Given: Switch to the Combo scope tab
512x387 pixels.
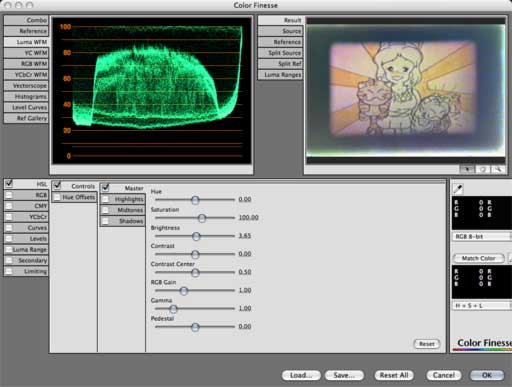Looking at the screenshot, I should tap(26, 20).
